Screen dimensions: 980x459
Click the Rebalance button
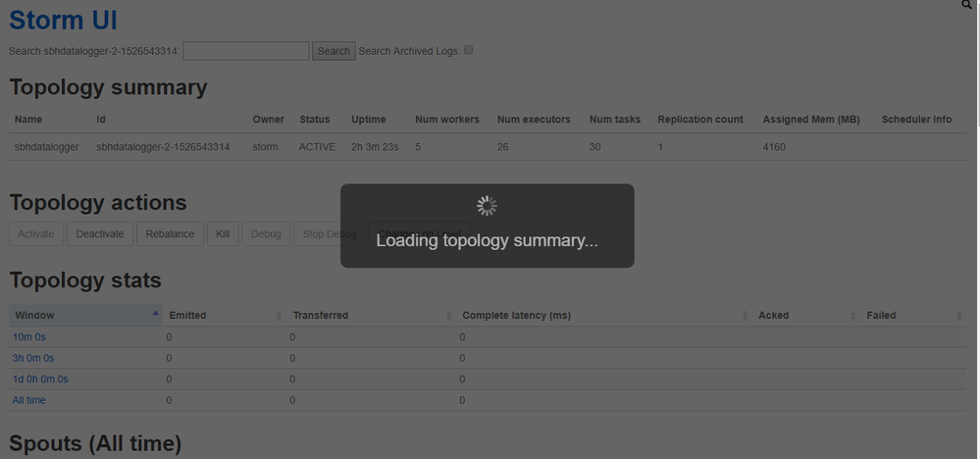click(x=170, y=234)
